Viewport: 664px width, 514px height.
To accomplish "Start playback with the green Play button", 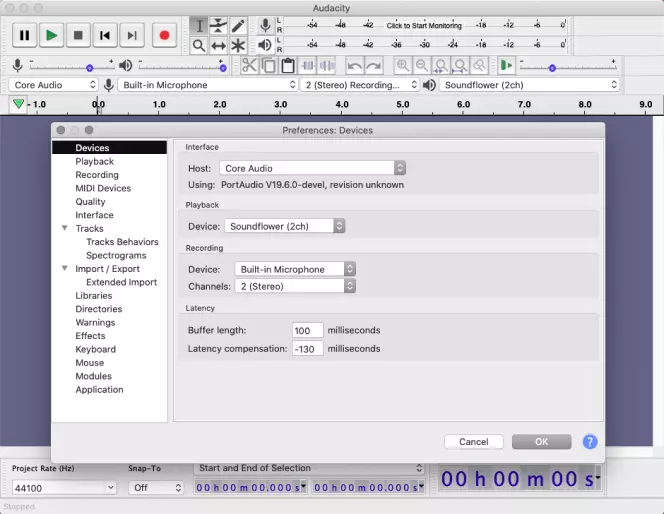I will click(51, 36).
